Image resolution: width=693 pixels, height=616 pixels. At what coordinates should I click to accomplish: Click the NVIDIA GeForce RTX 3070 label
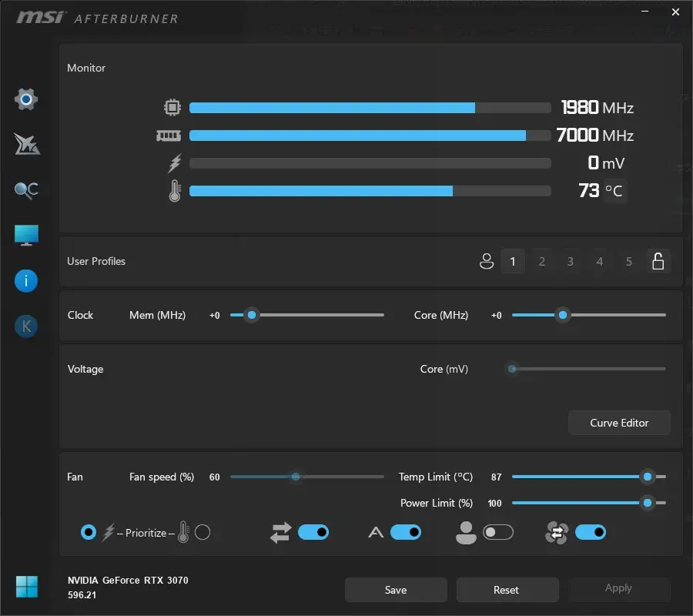(x=128, y=581)
